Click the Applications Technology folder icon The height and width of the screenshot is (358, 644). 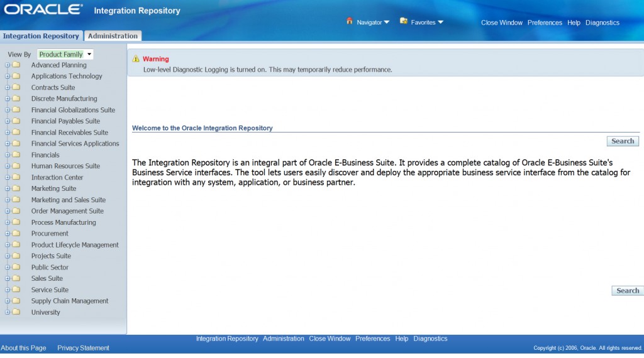coord(16,76)
